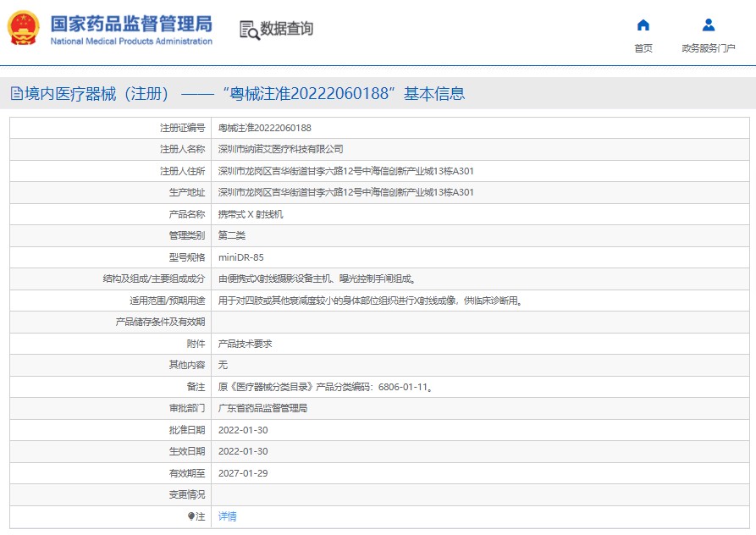The height and width of the screenshot is (535, 756).
Task: Click 政务服务门户 label
Action: tap(709, 48)
